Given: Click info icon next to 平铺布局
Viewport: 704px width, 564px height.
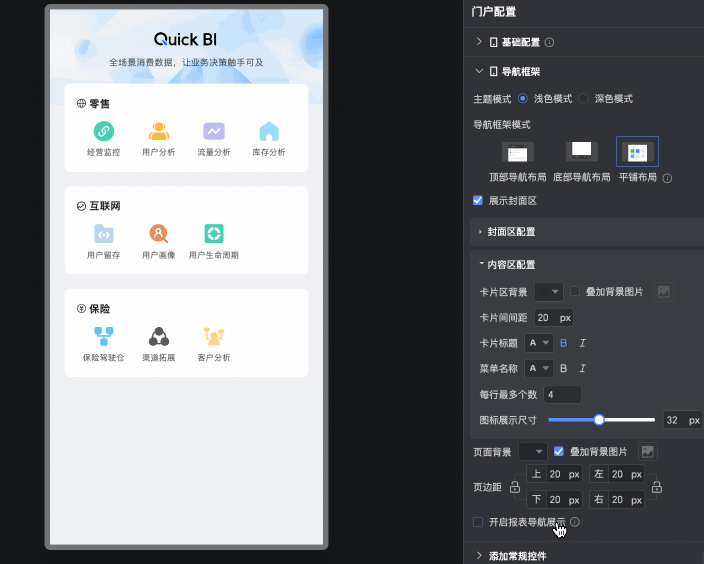Looking at the screenshot, I should click(668, 178).
